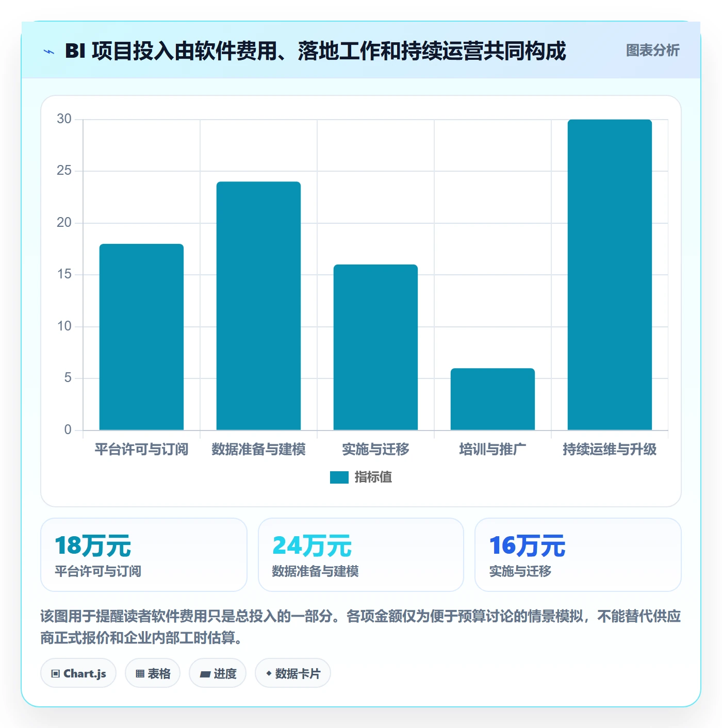
Task: Click the y-axis value 25
Action: tap(64, 171)
